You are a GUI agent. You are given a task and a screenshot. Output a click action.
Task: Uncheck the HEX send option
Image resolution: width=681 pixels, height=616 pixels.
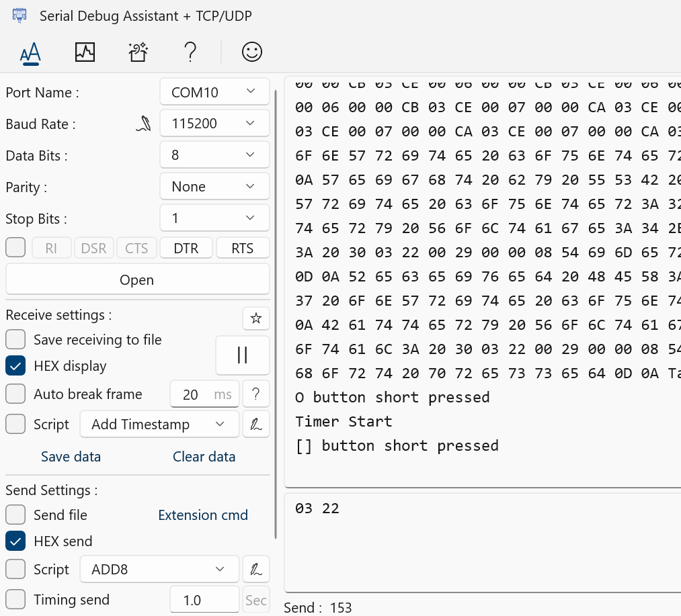pyautogui.click(x=15, y=541)
